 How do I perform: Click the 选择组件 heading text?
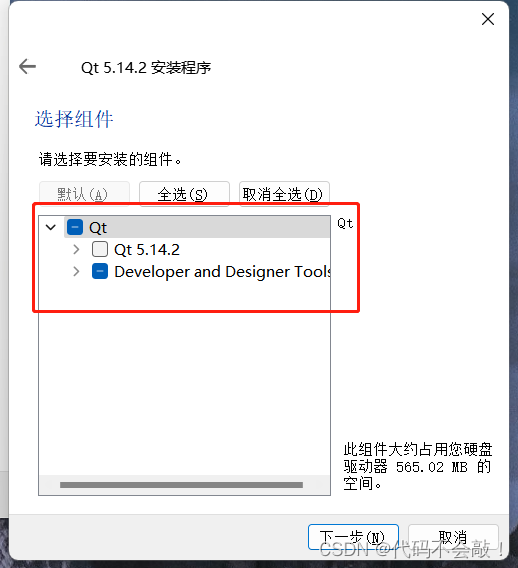click(74, 119)
